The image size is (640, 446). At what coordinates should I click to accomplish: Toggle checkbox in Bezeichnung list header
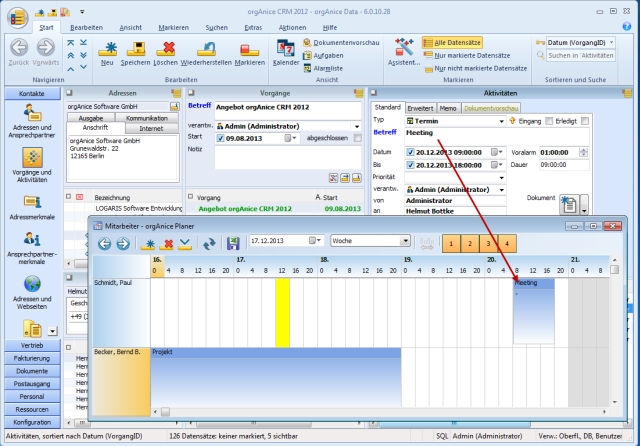click(69, 197)
